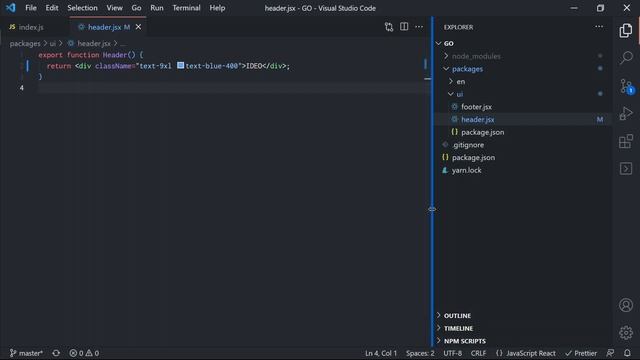The width and height of the screenshot is (640, 360).
Task: Open notifications bell in status bar
Action: [627, 353]
